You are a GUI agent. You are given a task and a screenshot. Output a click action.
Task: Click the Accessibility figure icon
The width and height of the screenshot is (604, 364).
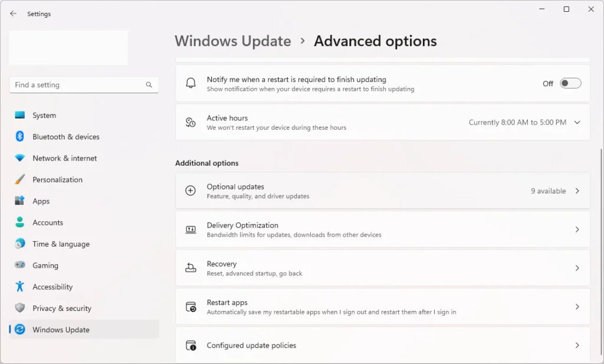19,287
